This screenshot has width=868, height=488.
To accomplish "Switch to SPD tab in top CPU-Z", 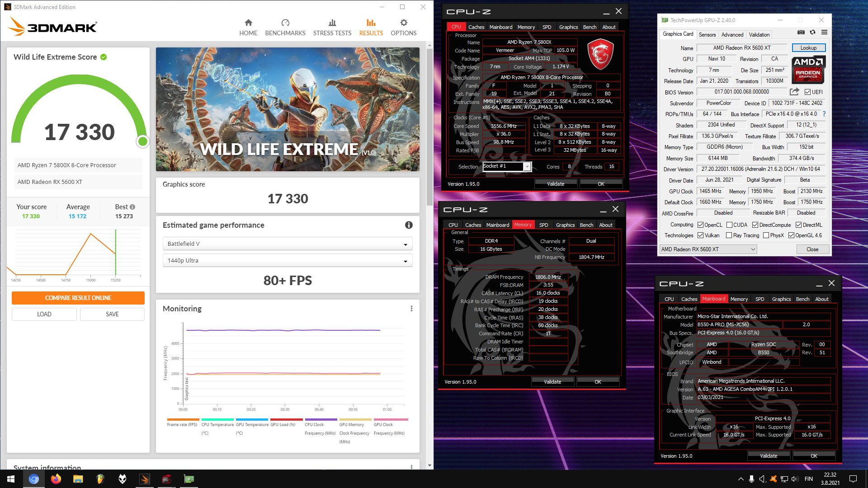I will coord(547,27).
